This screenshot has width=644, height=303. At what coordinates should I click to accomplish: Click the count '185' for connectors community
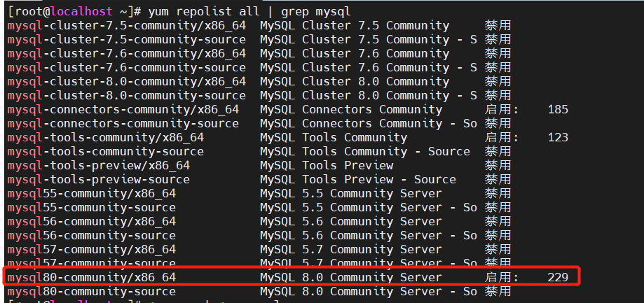click(x=558, y=110)
